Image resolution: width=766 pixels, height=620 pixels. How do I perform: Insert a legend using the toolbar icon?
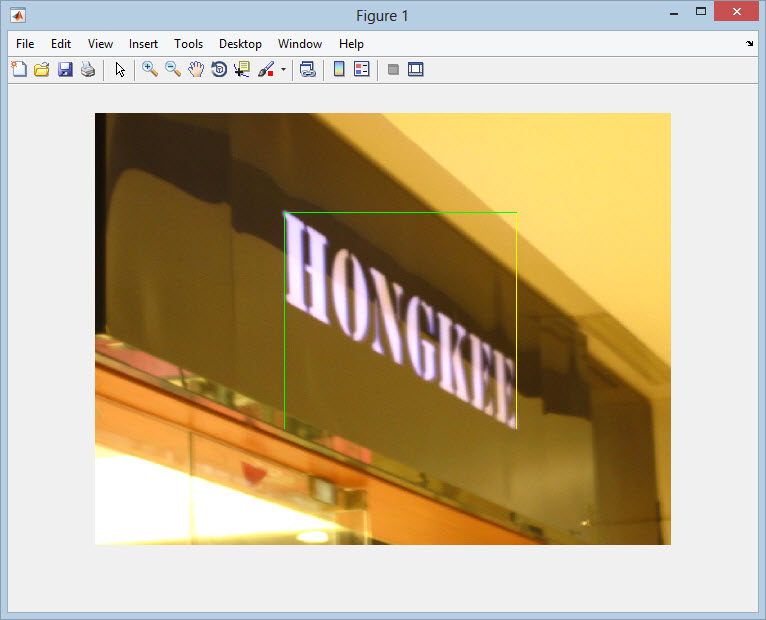pyautogui.click(x=362, y=69)
